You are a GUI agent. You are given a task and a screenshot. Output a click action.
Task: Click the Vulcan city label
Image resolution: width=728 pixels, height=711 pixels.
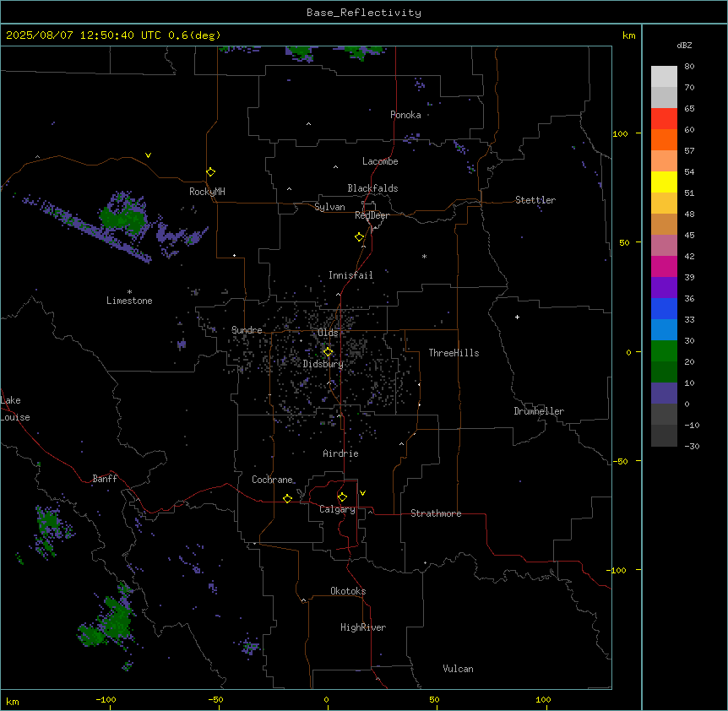(458, 669)
